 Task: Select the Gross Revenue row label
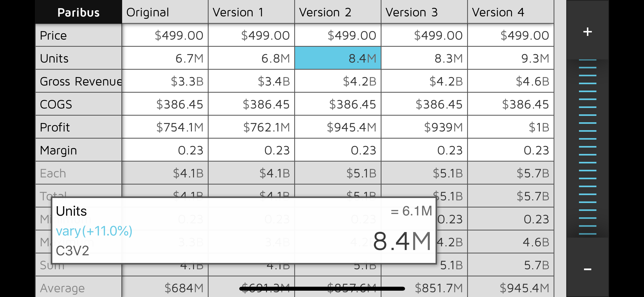click(x=79, y=81)
